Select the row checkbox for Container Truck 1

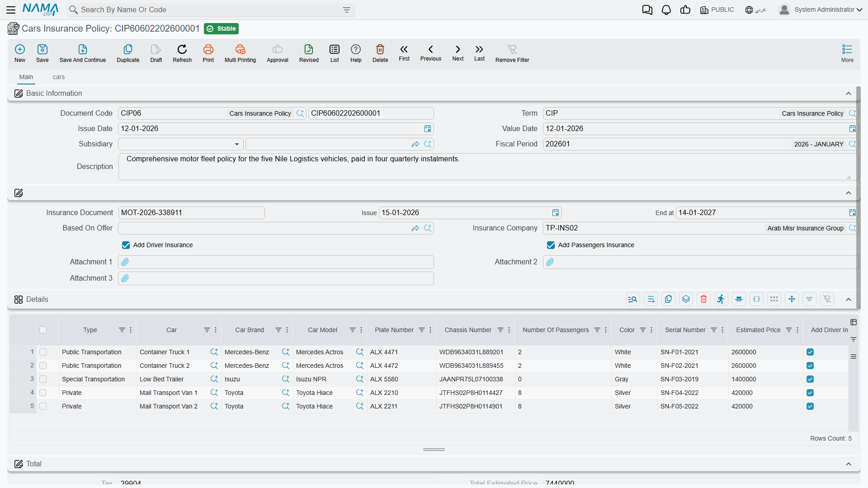[x=43, y=352]
